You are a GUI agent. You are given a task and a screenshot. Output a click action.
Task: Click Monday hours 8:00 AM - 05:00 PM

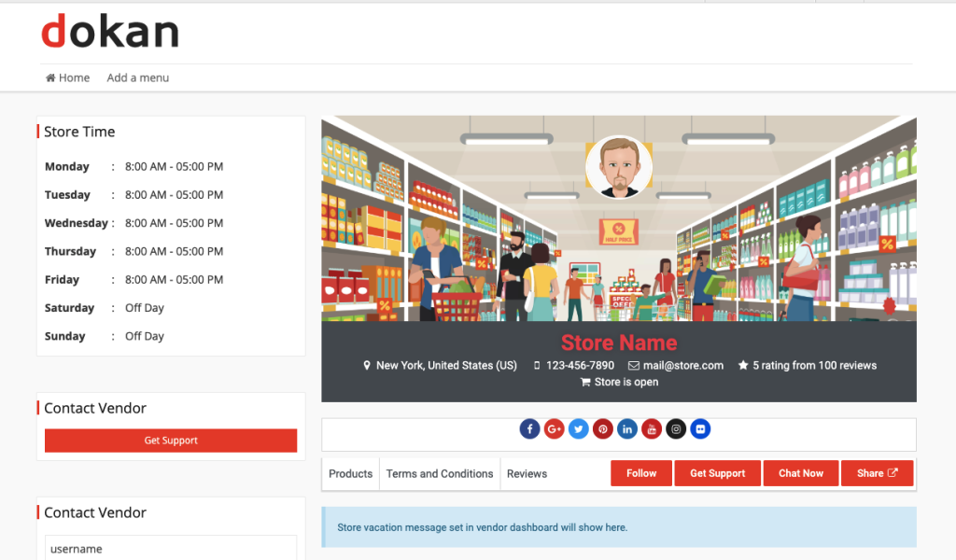(x=174, y=166)
